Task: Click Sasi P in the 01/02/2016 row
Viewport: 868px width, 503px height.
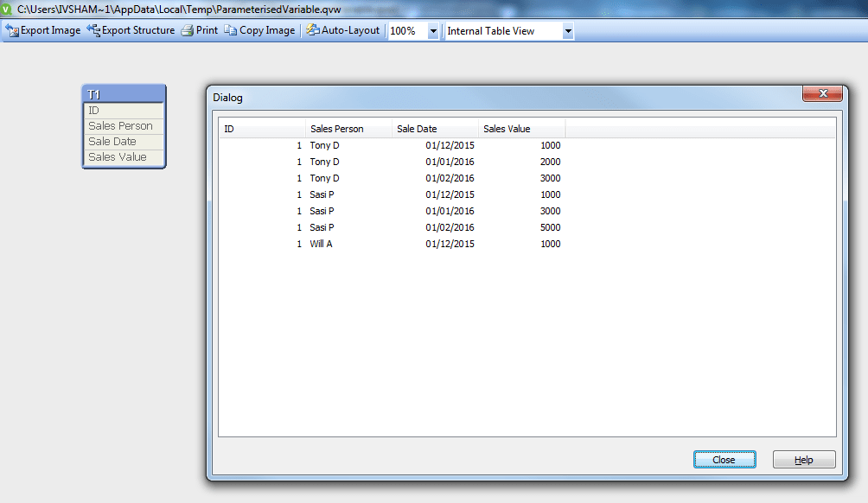Action: [x=322, y=227]
